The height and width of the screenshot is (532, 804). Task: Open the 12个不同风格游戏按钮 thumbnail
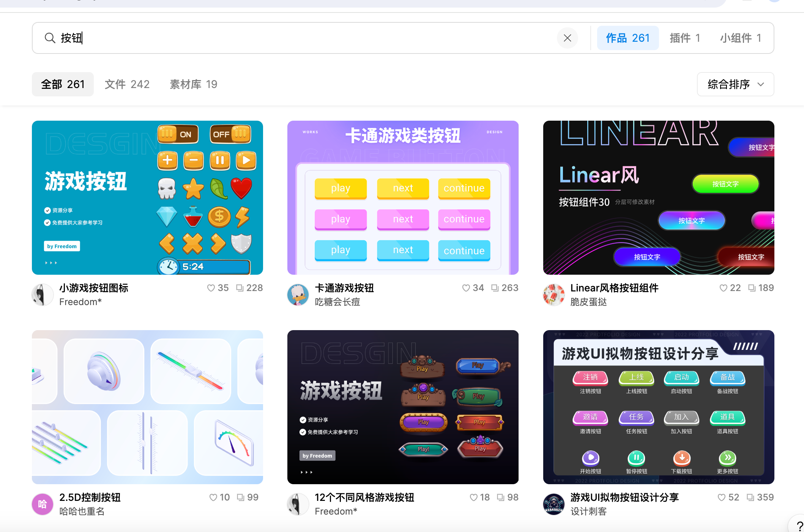pos(403,407)
